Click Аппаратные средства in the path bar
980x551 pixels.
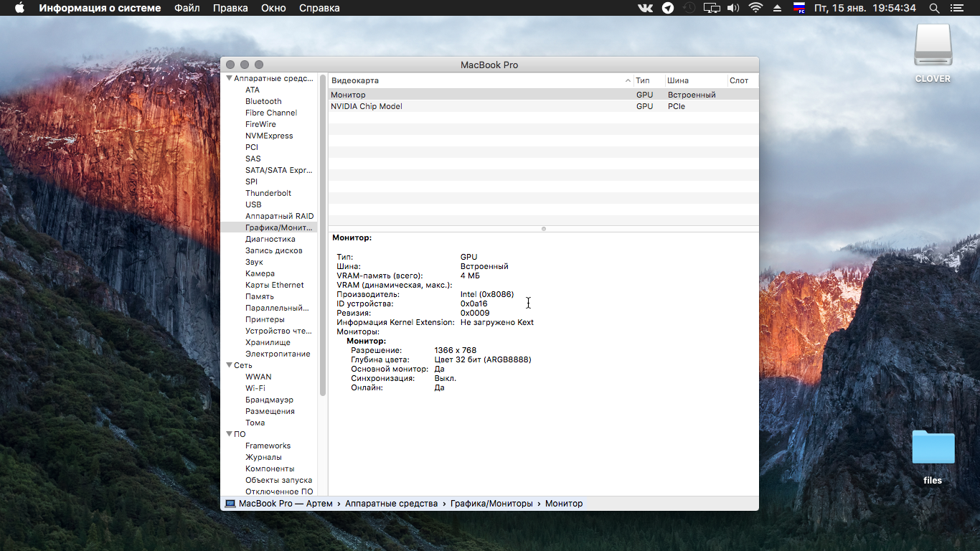point(391,504)
